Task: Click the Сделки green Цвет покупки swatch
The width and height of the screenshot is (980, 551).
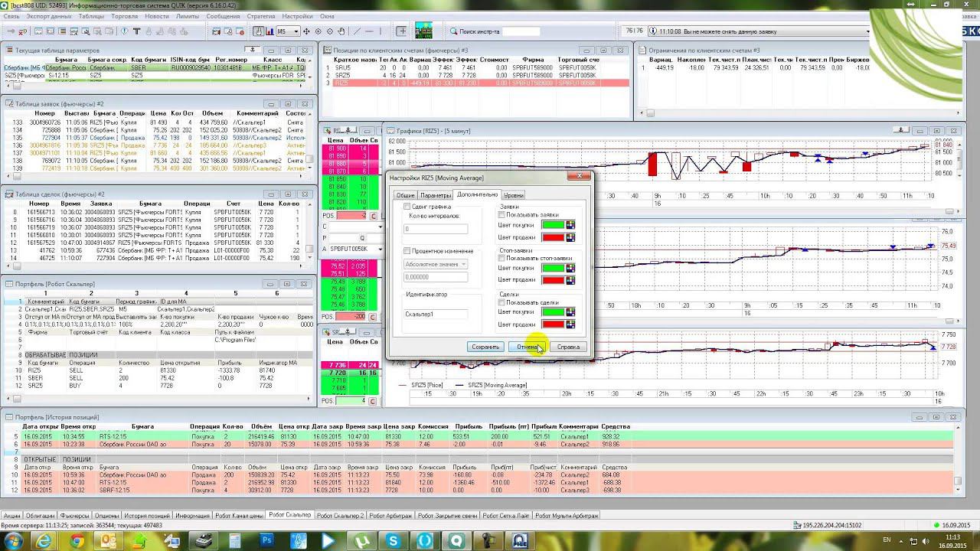Action: pos(553,312)
